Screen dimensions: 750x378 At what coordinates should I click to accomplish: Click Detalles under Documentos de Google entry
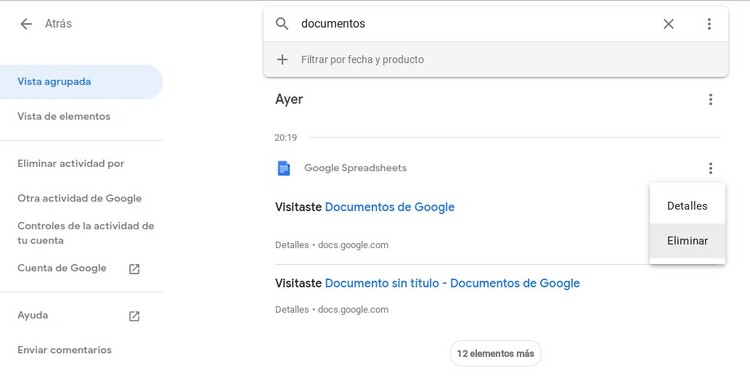pos(292,245)
